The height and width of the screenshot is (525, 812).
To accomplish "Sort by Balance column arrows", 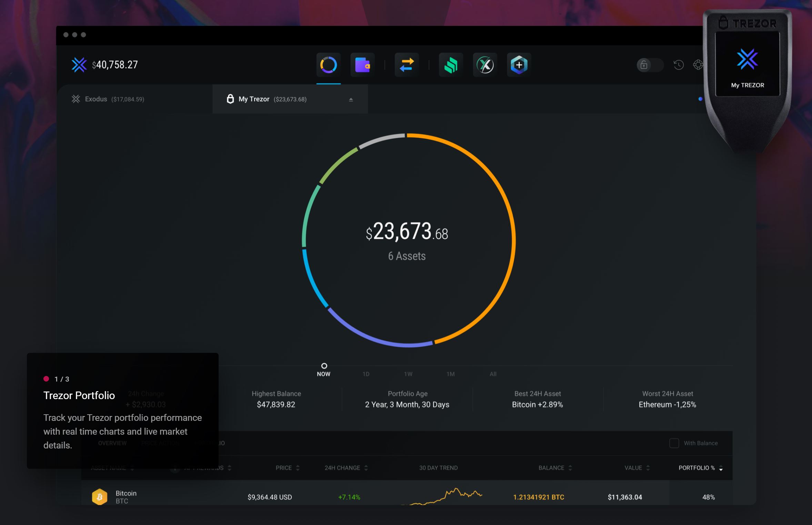I will (x=570, y=468).
